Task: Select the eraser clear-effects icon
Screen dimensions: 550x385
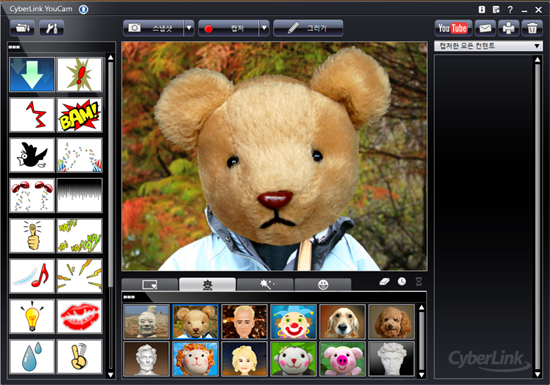Action: tap(384, 282)
